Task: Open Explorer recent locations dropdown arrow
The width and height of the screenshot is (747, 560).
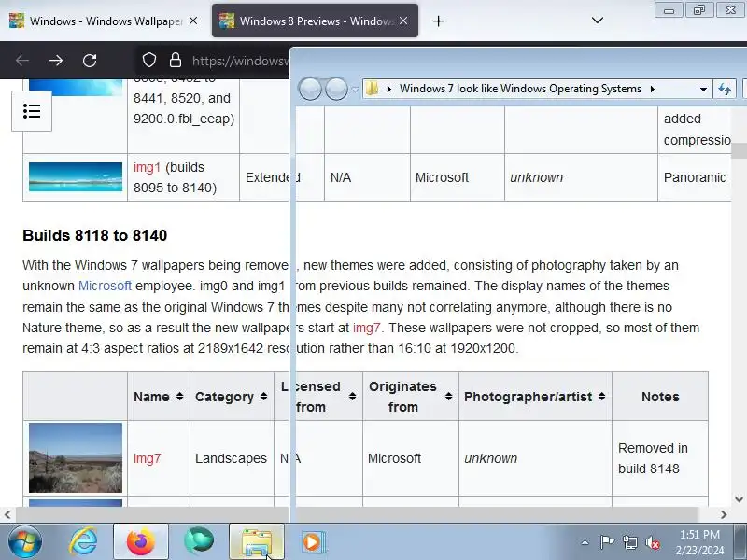Action: click(x=355, y=89)
